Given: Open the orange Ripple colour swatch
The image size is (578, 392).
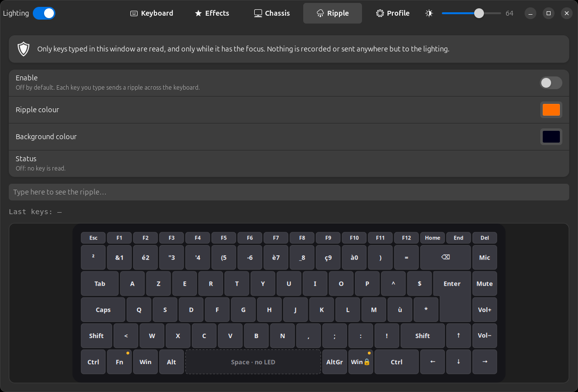Looking at the screenshot, I should point(551,110).
